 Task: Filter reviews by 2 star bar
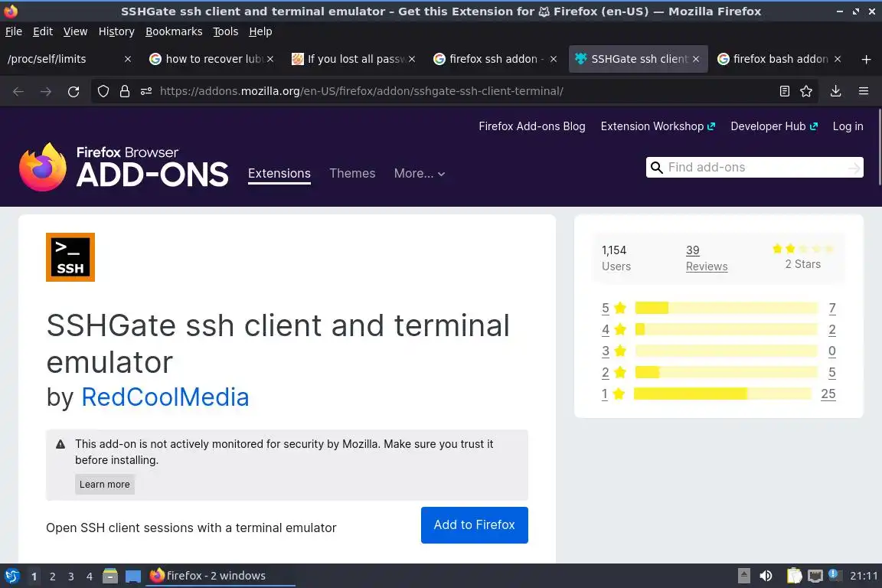[x=726, y=372]
